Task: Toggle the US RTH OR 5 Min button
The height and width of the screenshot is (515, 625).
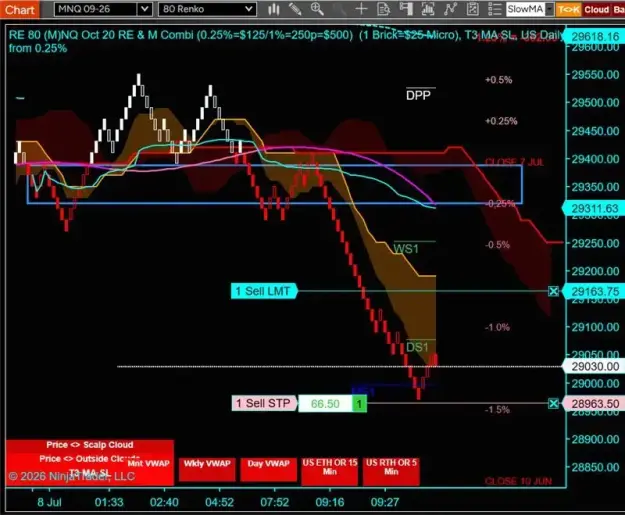Action: (391, 470)
